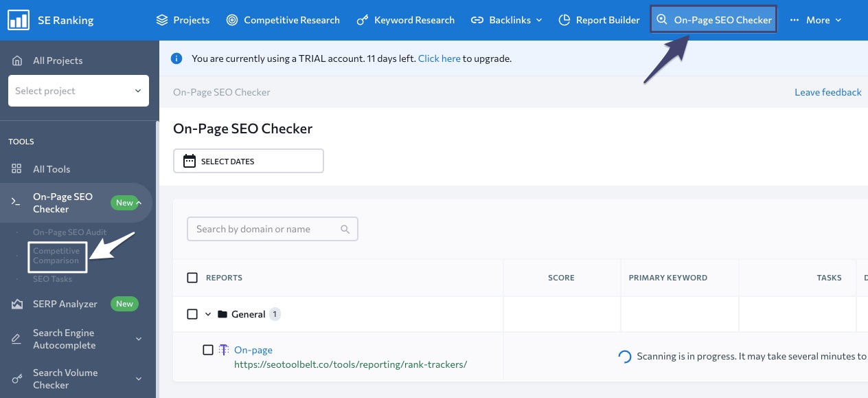This screenshot has height=398, width=868.
Task: Click the Leave feedback link
Action: coord(827,92)
